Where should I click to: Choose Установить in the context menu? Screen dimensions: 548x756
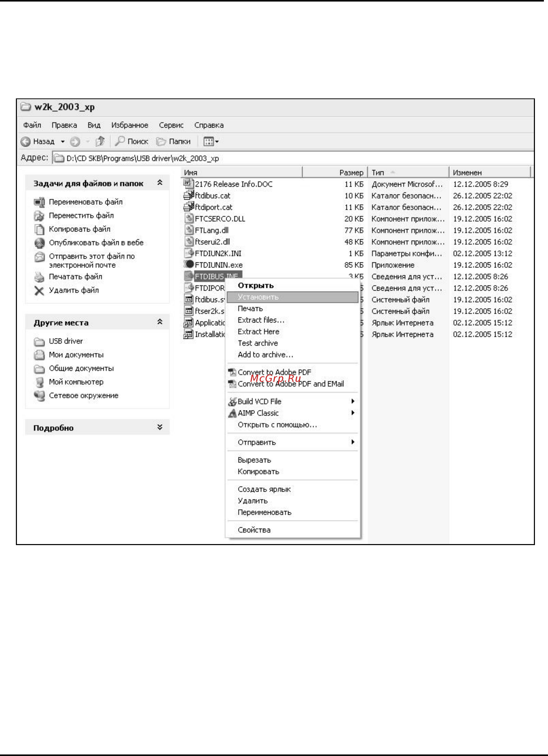pyautogui.click(x=293, y=297)
